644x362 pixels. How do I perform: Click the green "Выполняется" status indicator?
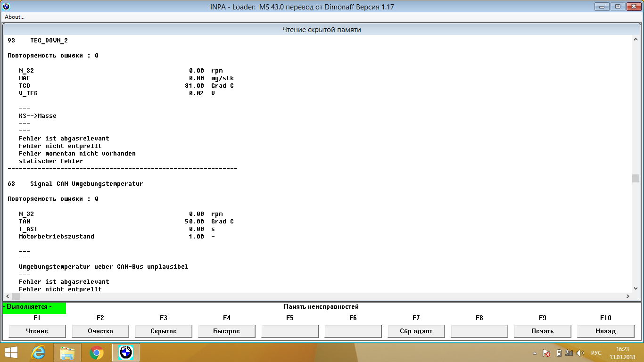click(34, 307)
